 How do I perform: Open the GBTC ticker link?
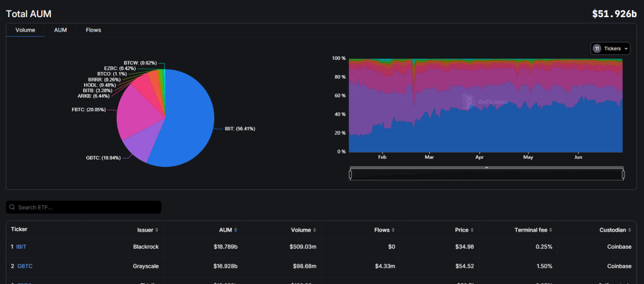25,266
